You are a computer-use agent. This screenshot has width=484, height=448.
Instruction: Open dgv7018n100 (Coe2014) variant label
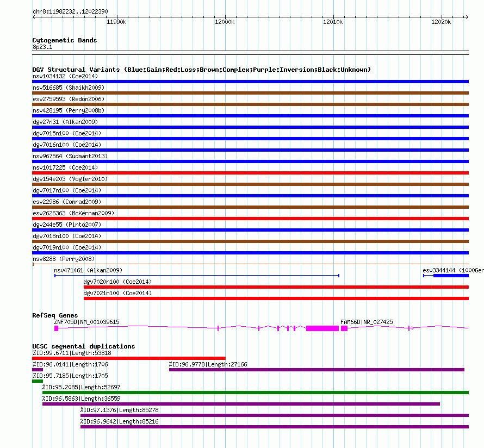pyautogui.click(x=67, y=236)
